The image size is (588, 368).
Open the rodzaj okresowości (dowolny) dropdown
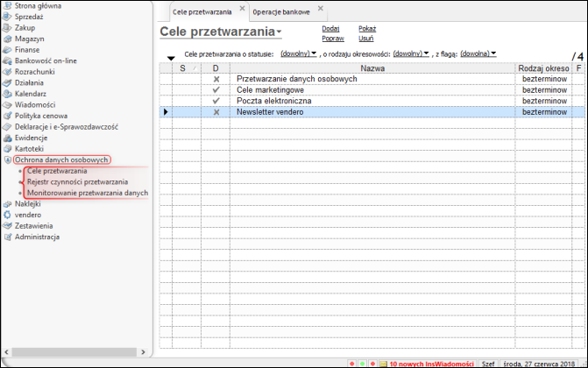pyautogui.click(x=411, y=53)
